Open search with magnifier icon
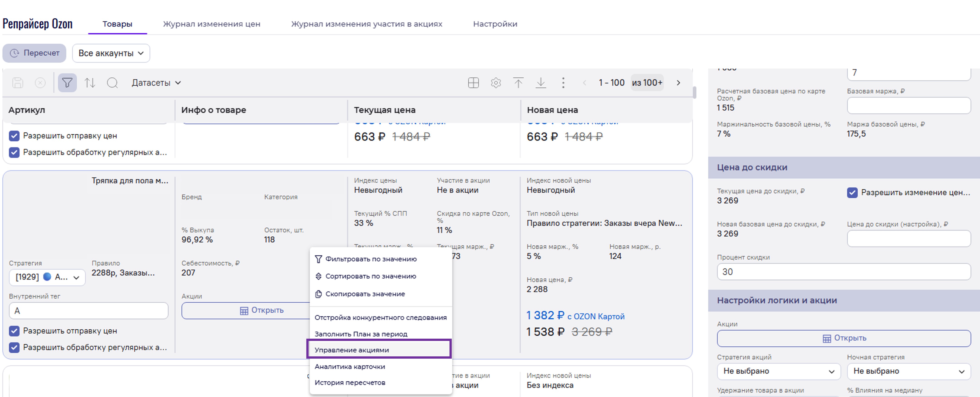Viewport: 980px width, 397px height. pyautogui.click(x=112, y=83)
